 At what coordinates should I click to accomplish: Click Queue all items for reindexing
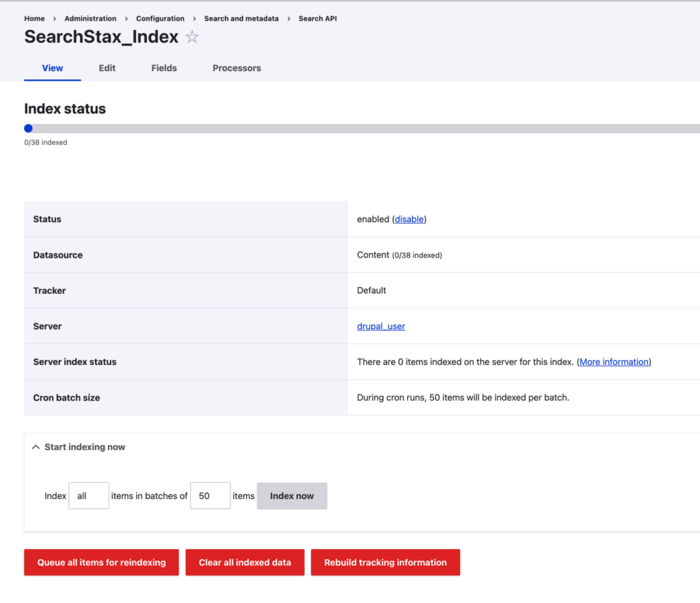[101, 563]
